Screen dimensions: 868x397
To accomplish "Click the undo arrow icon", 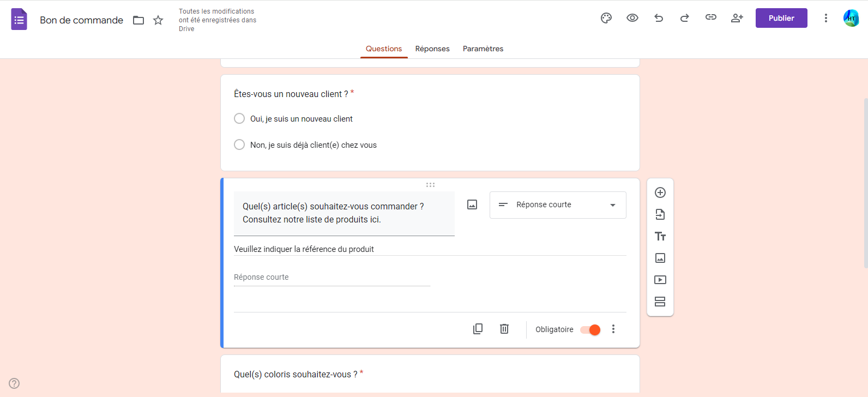I will point(659,18).
